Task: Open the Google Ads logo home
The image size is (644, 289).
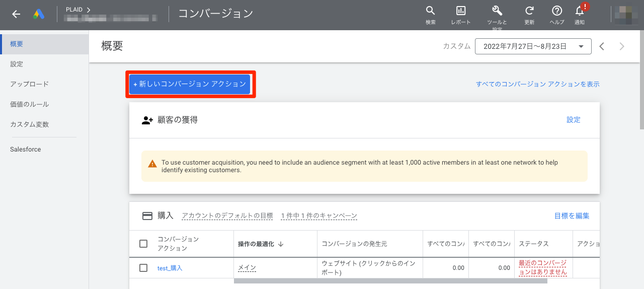Action: (39, 14)
